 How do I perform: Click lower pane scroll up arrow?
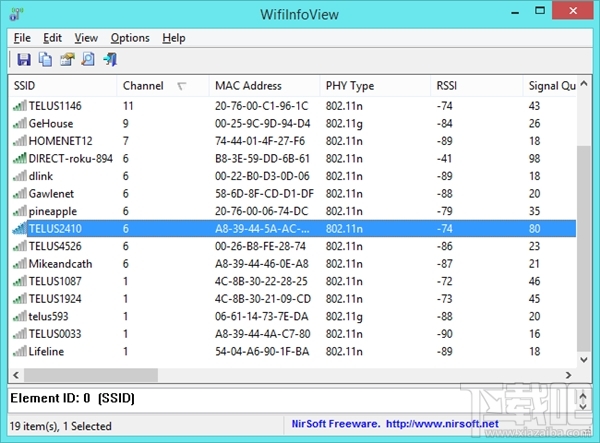point(583,396)
